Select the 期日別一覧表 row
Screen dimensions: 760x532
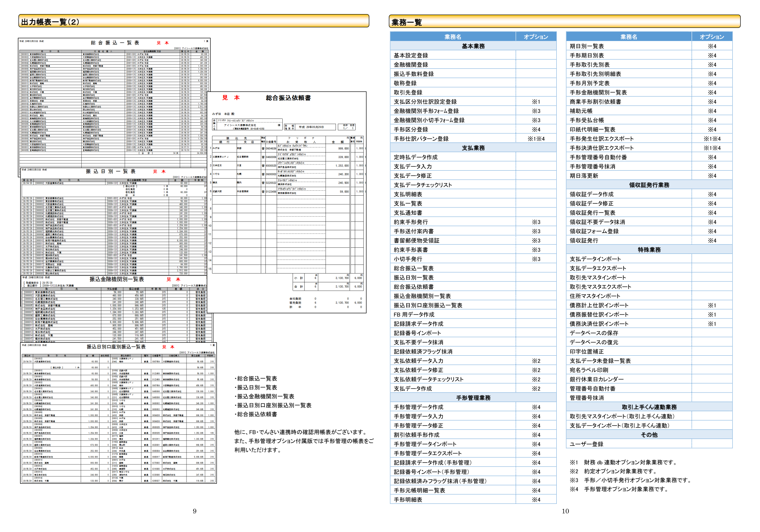point(649,46)
